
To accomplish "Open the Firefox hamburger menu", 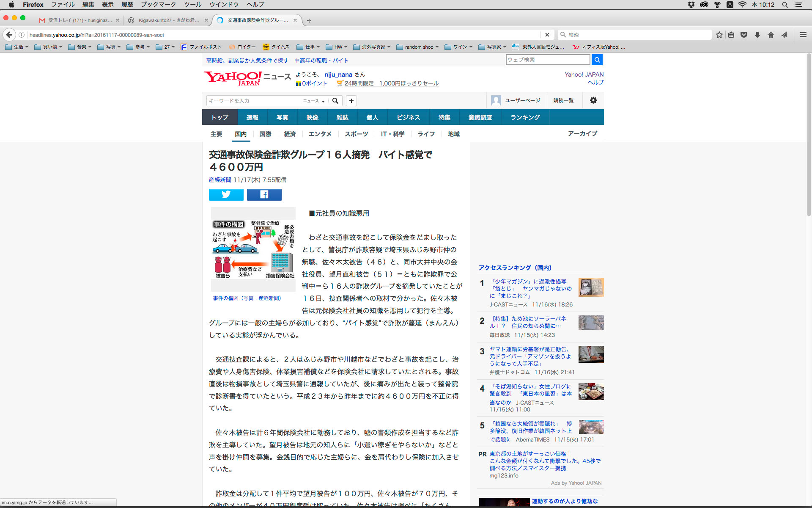I will 803,35.
